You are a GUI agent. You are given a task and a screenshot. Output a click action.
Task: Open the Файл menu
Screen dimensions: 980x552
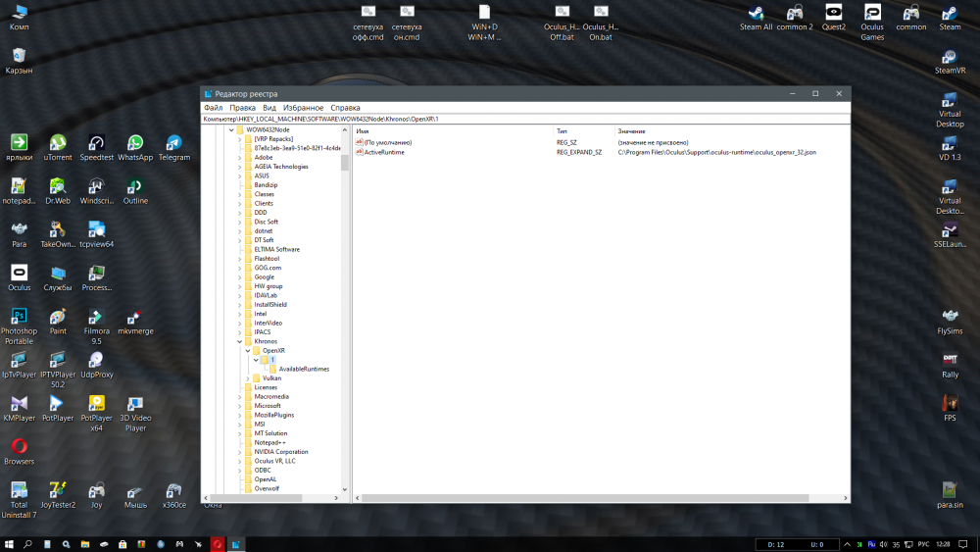pyautogui.click(x=213, y=108)
